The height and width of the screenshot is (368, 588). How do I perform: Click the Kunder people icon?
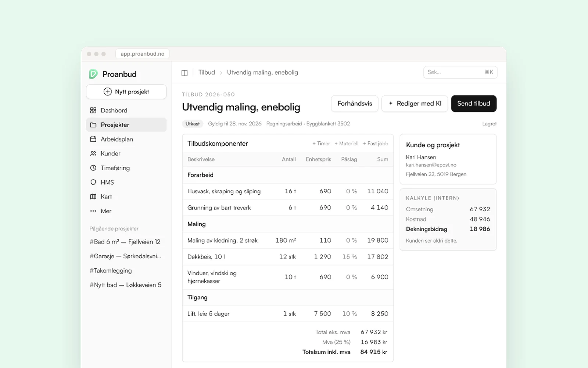(x=93, y=153)
